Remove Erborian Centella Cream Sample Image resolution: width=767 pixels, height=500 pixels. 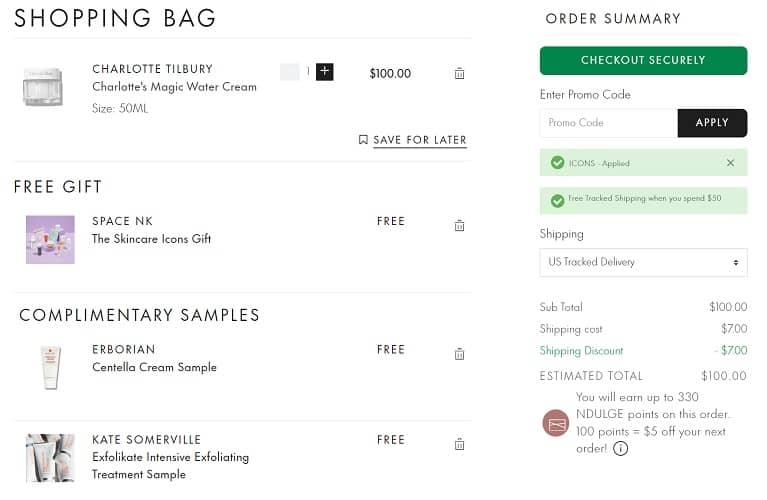tap(459, 353)
